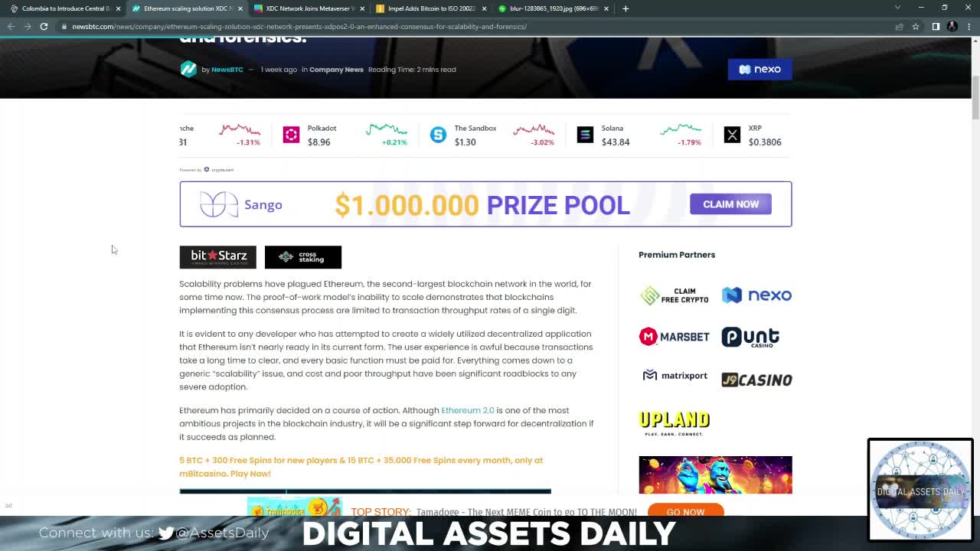
Task: Open the cross staking sponsor badge
Action: tap(303, 257)
